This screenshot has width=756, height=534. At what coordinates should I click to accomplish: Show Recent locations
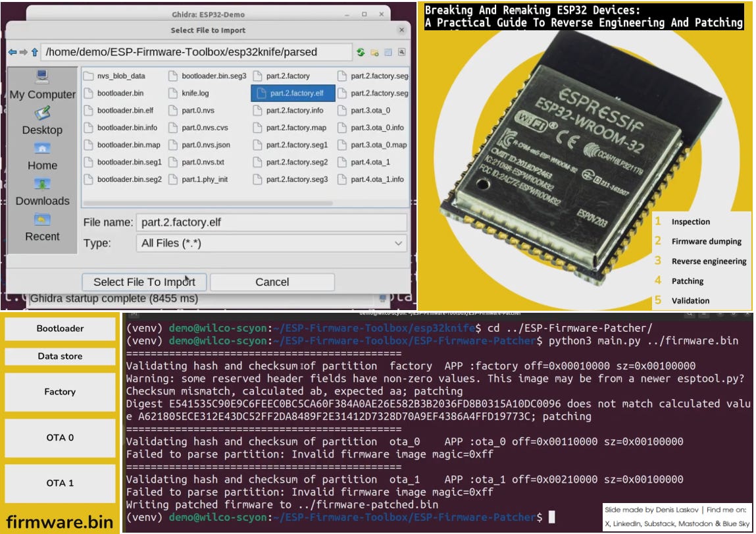click(x=42, y=228)
